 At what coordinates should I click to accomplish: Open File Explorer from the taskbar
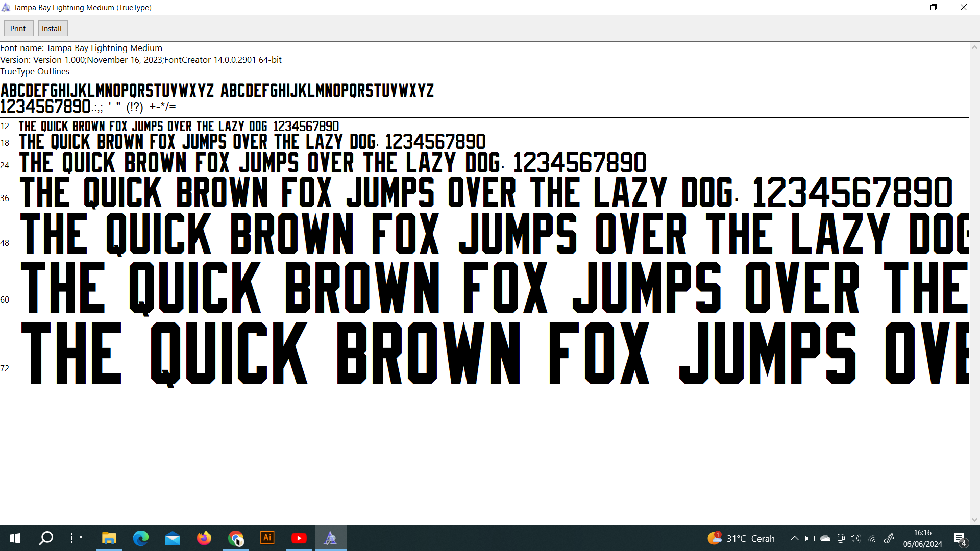[109, 538]
